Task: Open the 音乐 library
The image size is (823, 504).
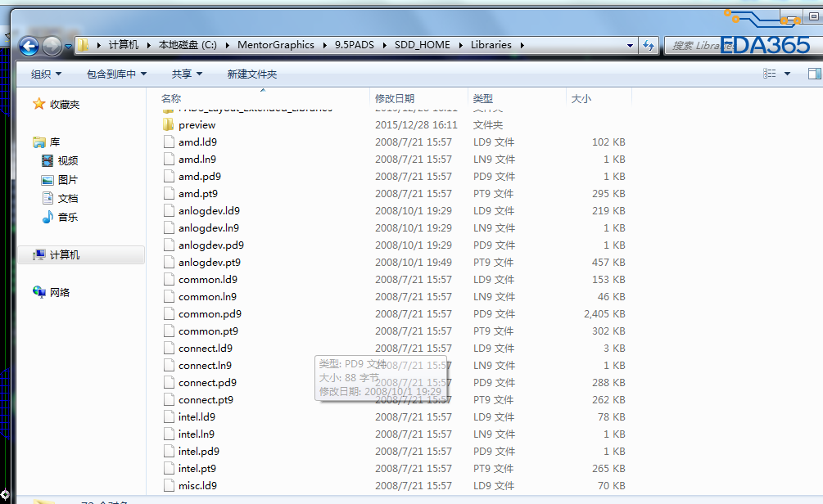Action: (x=68, y=217)
